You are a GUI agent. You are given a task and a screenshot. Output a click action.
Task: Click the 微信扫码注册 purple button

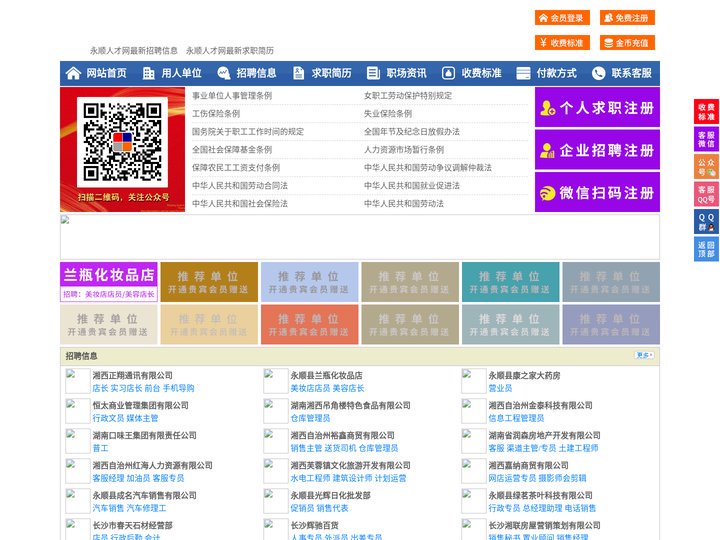[597, 192]
